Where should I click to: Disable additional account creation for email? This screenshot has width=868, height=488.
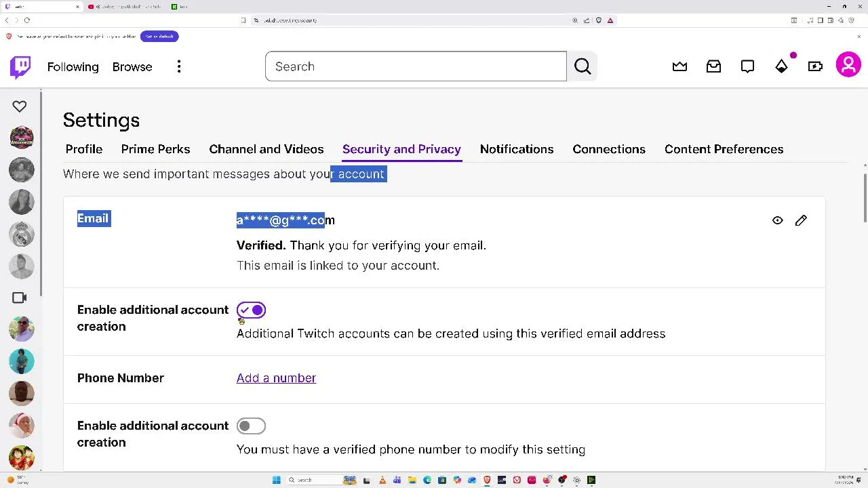tap(251, 310)
